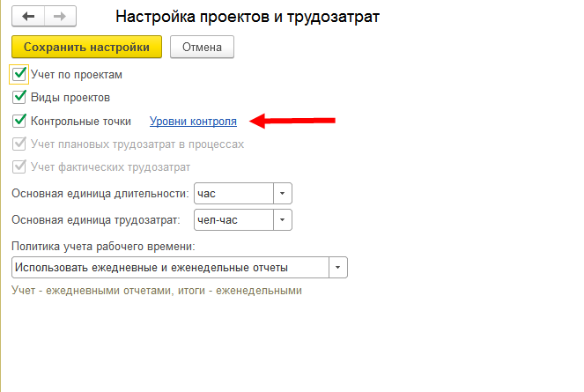Expand the duration unit dropdown arrow
Image resolution: width=584 pixels, height=392 pixels.
pyautogui.click(x=282, y=193)
